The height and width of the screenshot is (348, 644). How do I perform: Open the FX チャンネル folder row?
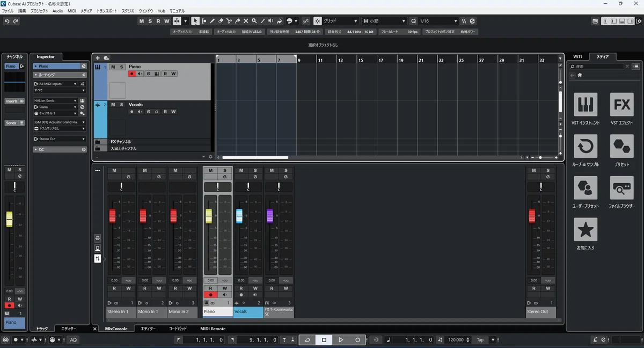coord(152,142)
